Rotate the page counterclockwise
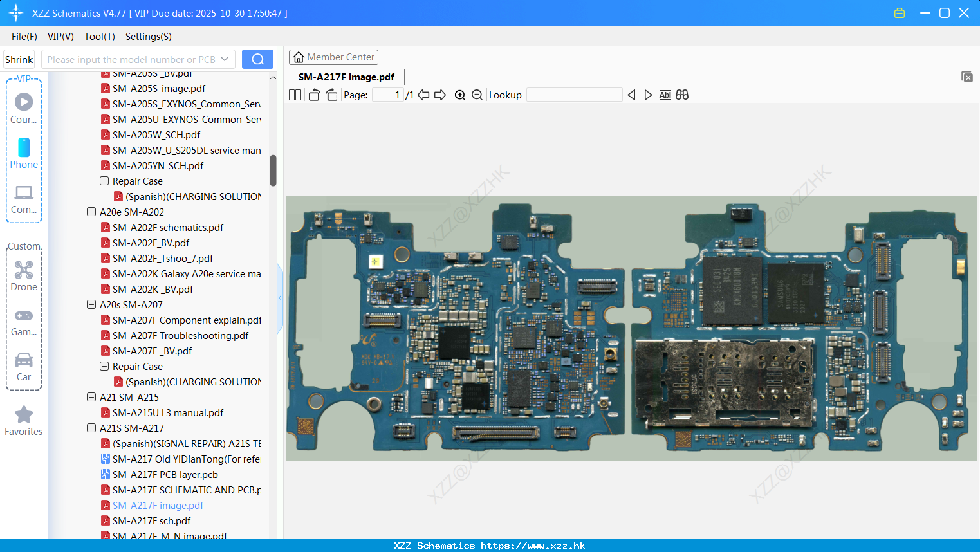Screen dimensions: 980x552 click(314, 95)
